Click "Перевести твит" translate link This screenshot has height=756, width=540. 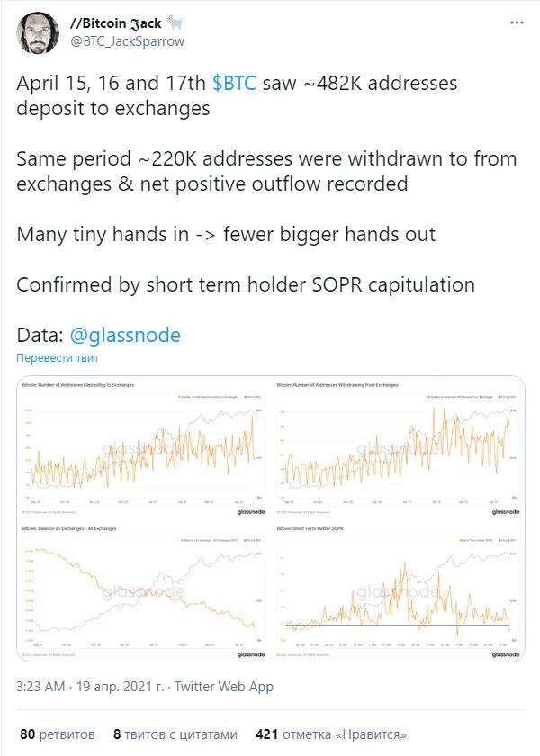coord(58,358)
